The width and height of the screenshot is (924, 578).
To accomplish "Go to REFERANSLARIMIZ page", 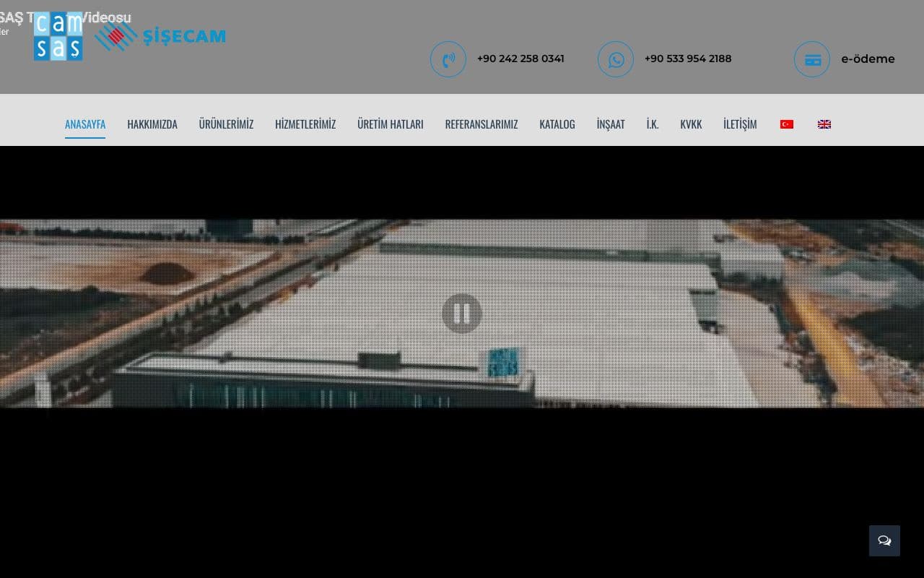I will click(x=481, y=124).
